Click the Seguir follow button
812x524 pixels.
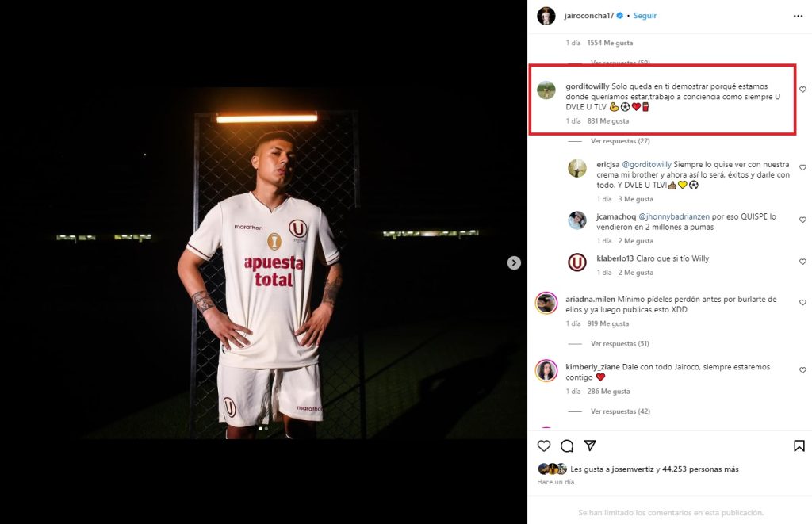[x=645, y=16]
